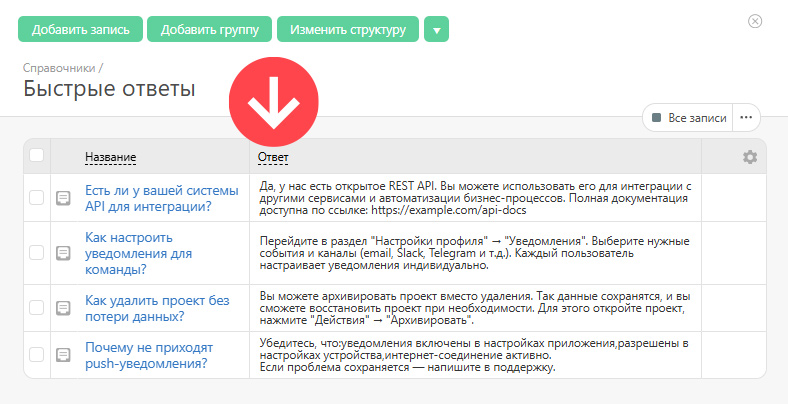Viewport: 788px width, 404px height.
Task: Expand the green dropdown arrow button
Action: coord(436,29)
